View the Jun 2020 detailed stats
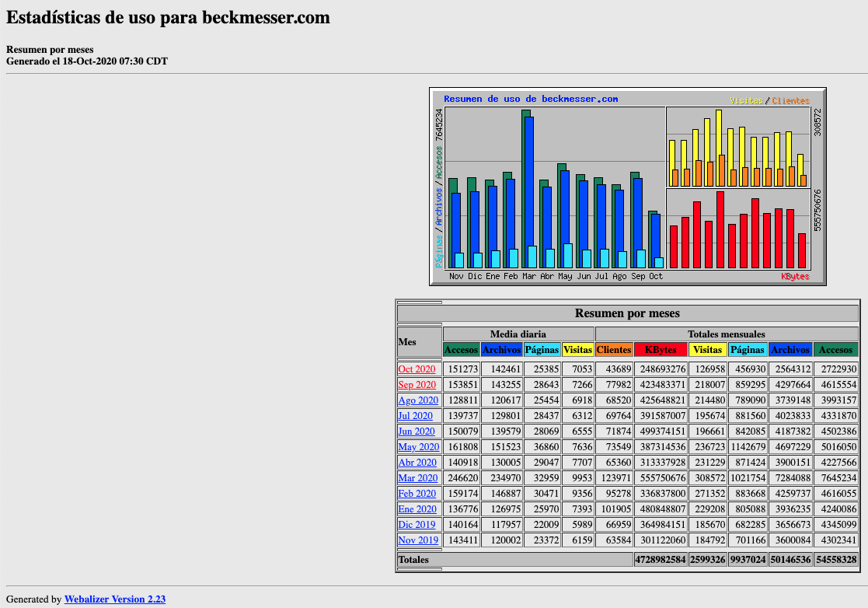This screenshot has width=868, height=608. tap(415, 431)
